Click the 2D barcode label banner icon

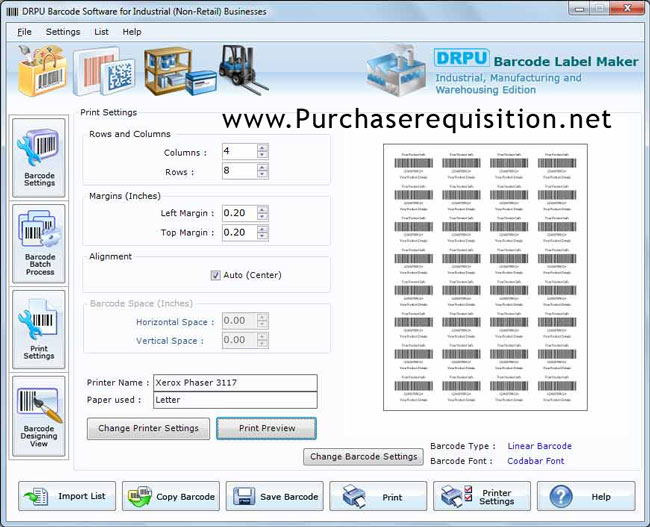(x=104, y=71)
